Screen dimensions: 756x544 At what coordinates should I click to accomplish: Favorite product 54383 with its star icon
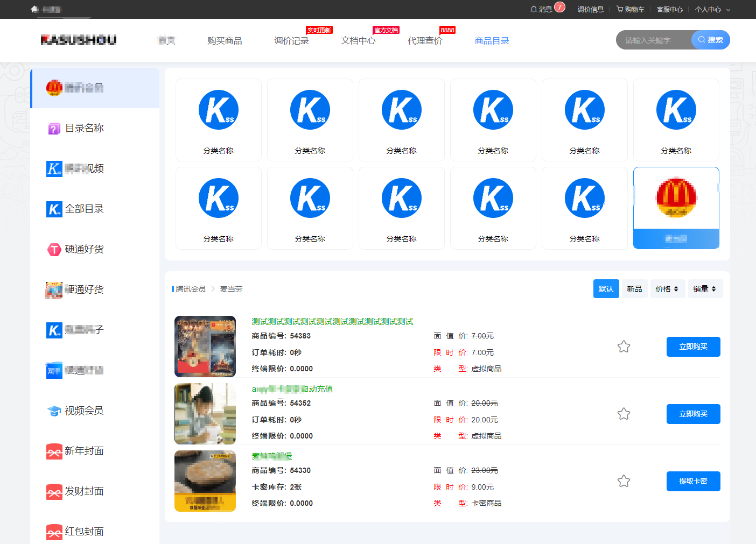(x=624, y=347)
